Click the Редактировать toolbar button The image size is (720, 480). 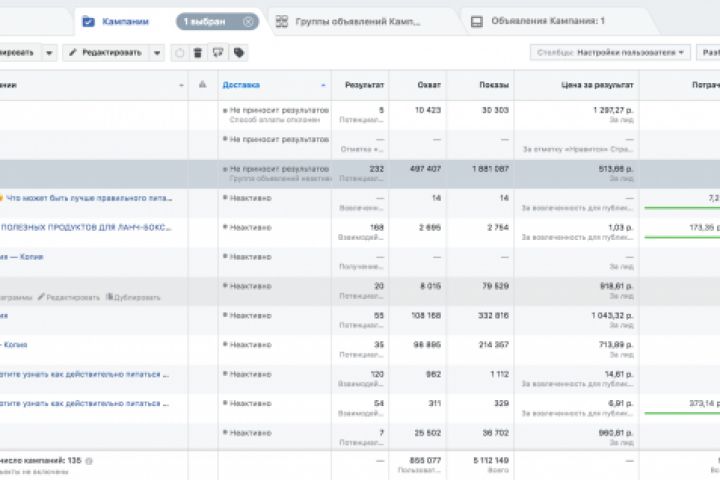click(x=107, y=53)
